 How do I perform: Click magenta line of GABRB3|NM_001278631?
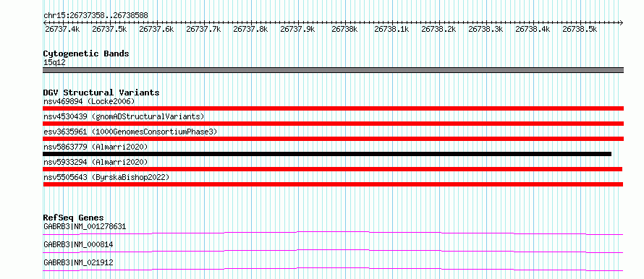pos(333,233)
